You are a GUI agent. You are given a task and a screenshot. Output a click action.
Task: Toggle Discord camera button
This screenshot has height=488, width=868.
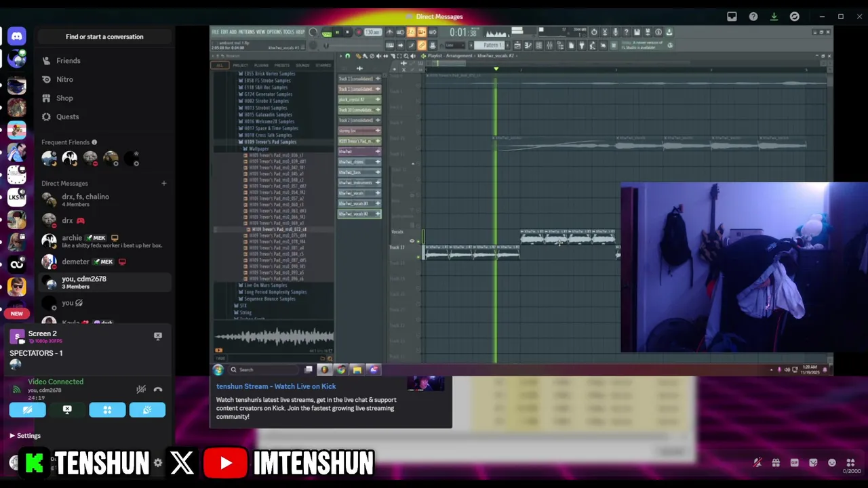(28, 410)
